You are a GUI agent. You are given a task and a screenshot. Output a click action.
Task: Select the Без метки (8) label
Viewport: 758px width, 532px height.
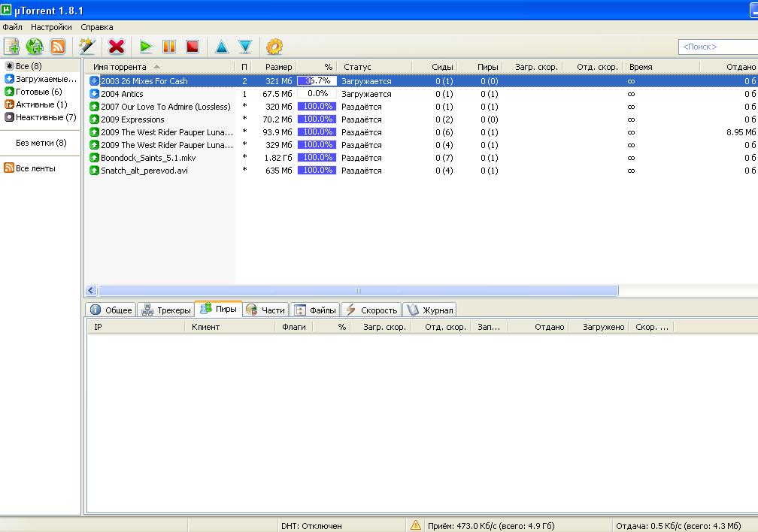pyautogui.click(x=41, y=143)
